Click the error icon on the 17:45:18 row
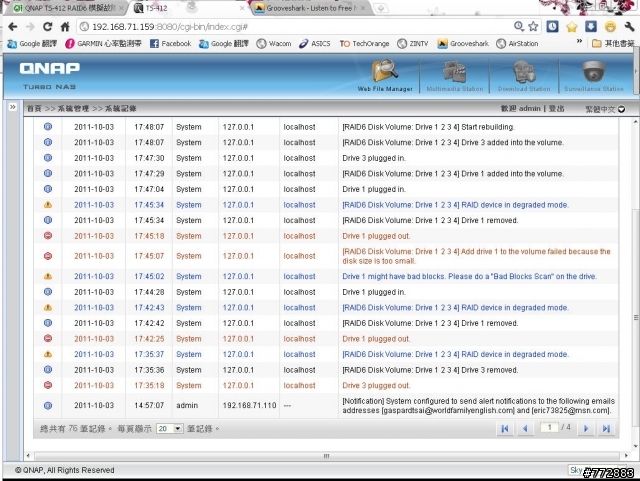 (48, 236)
